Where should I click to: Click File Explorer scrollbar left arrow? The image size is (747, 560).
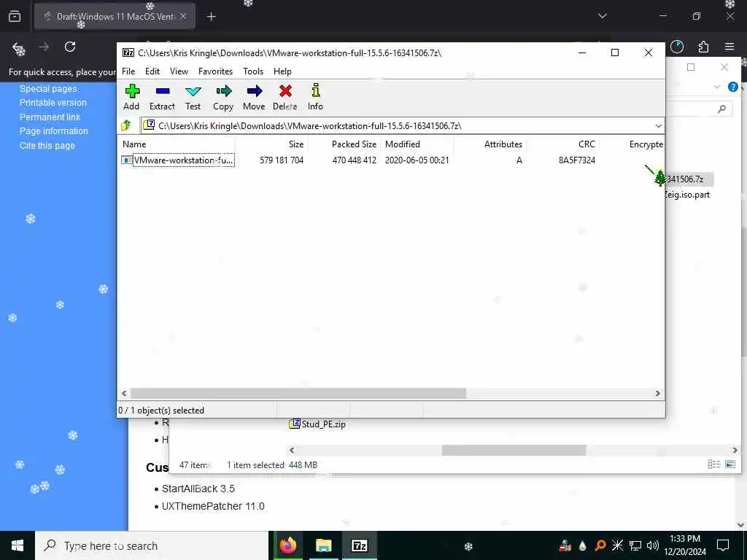[x=292, y=450]
